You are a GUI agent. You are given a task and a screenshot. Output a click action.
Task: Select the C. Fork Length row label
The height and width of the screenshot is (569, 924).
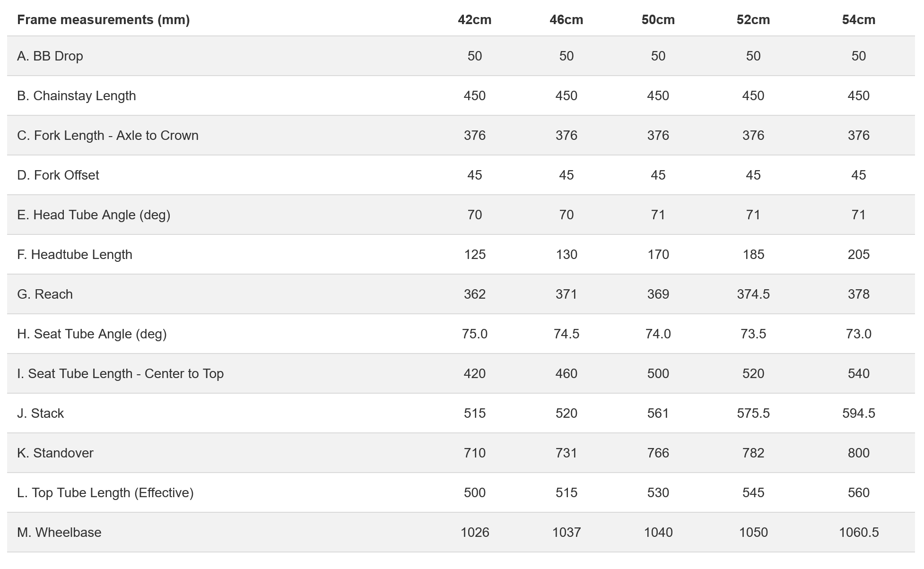[x=107, y=136]
